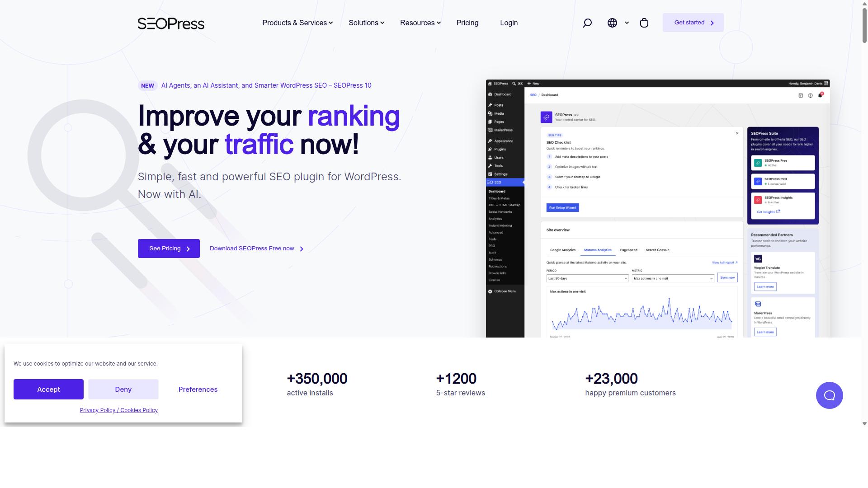Click the '+23,000' happy premium customers figure
This screenshot has height=488, width=868.
click(x=611, y=379)
